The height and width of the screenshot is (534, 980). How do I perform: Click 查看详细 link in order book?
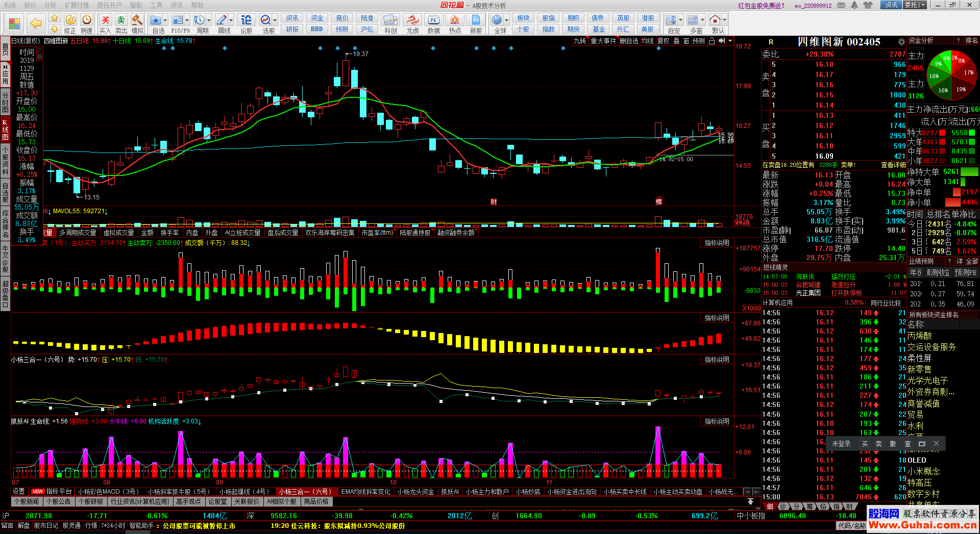(x=893, y=165)
